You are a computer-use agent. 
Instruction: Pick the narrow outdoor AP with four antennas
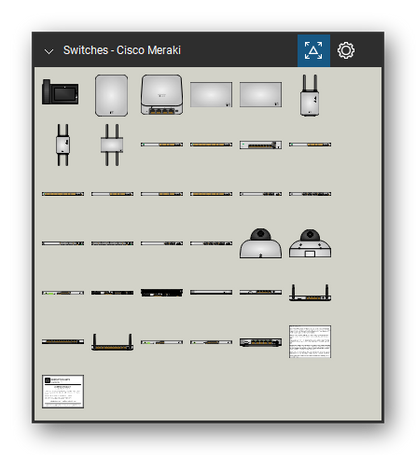click(x=63, y=145)
